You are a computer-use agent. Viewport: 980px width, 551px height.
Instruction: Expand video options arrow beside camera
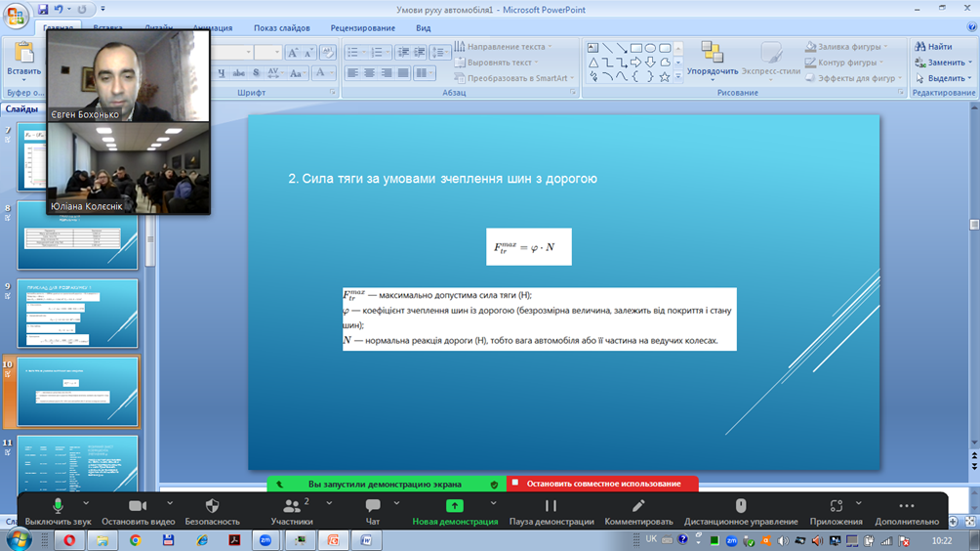pos(170,504)
